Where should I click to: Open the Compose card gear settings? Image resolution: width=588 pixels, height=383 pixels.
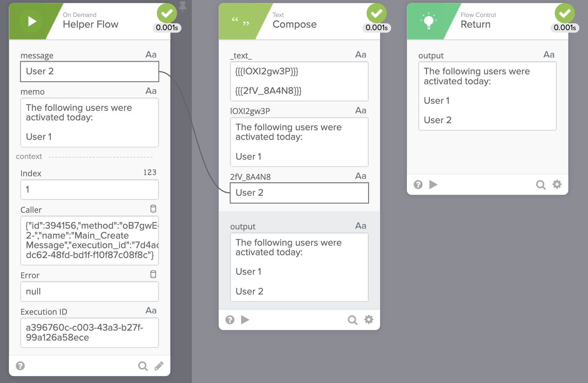pyautogui.click(x=369, y=320)
